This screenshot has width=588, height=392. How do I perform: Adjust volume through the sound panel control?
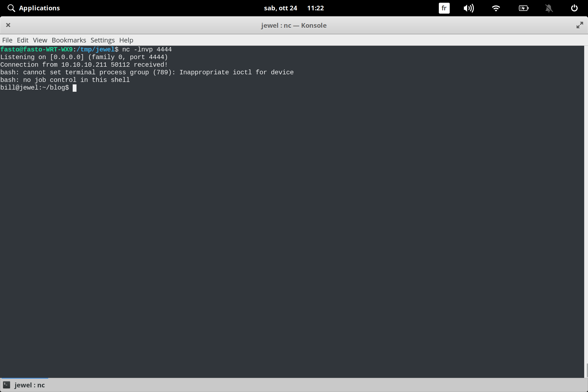[469, 8]
